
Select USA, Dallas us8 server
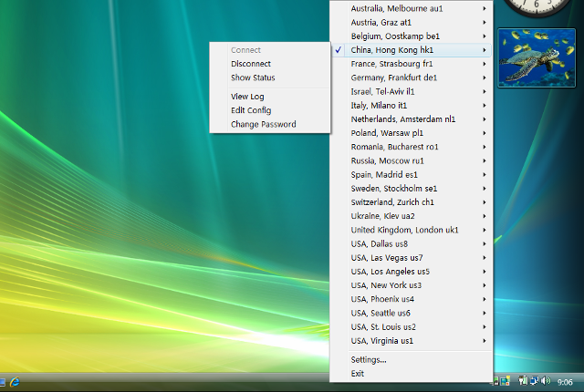[412, 243]
